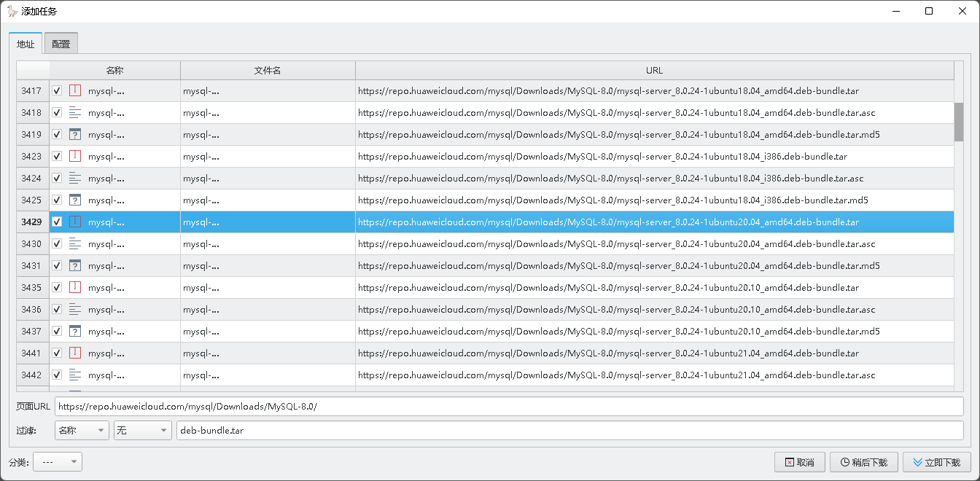Uncheck the checkbox for row 3441
The height and width of the screenshot is (481, 980).
pyautogui.click(x=57, y=353)
